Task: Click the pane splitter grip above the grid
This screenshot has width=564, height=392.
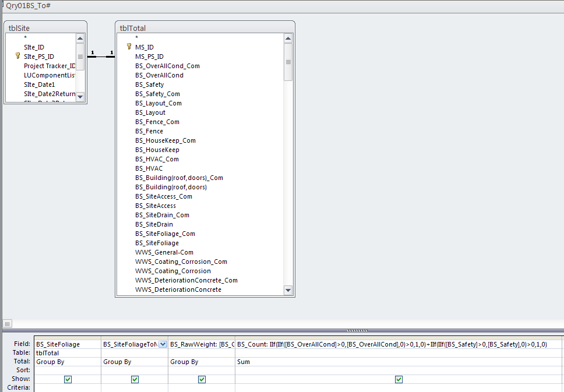Action: click(x=357, y=330)
